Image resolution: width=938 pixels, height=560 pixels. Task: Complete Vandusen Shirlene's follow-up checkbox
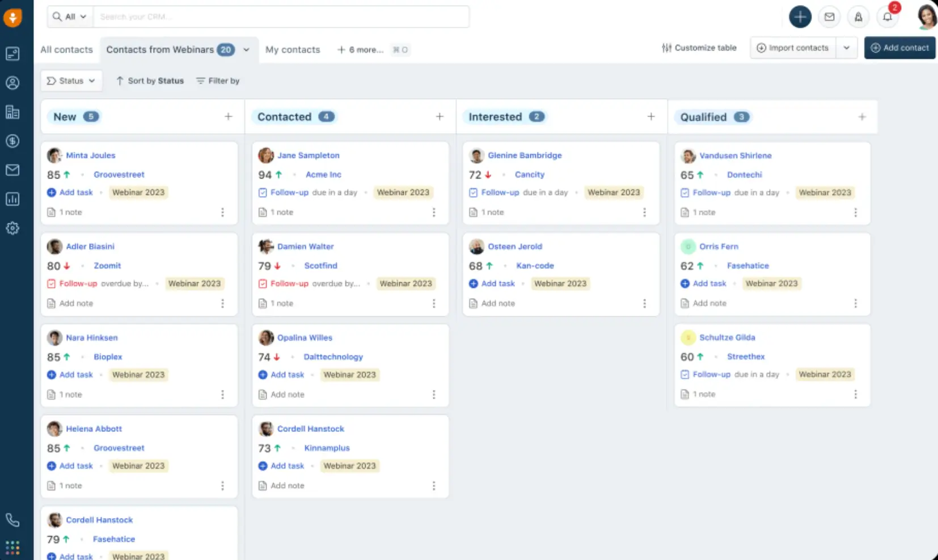click(685, 192)
